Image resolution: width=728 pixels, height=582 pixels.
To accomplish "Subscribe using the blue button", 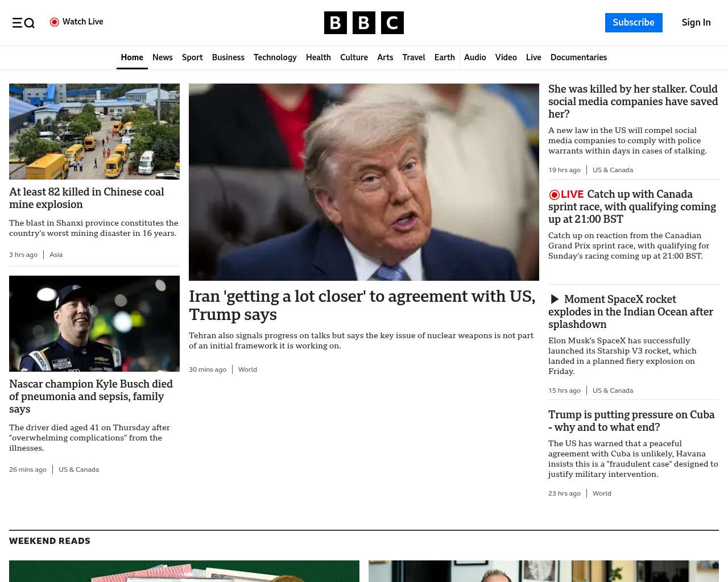I will click(634, 23).
